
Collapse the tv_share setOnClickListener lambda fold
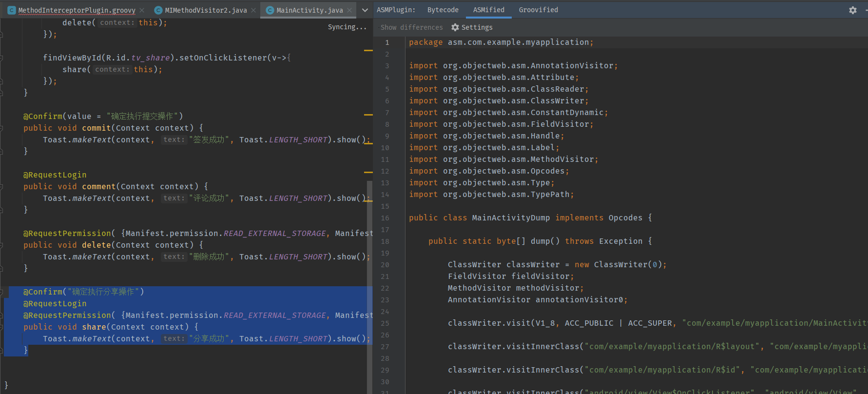click(x=2, y=58)
